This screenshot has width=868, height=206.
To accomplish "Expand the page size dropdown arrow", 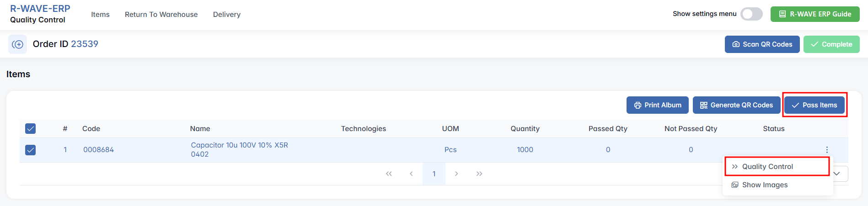I will tap(837, 174).
